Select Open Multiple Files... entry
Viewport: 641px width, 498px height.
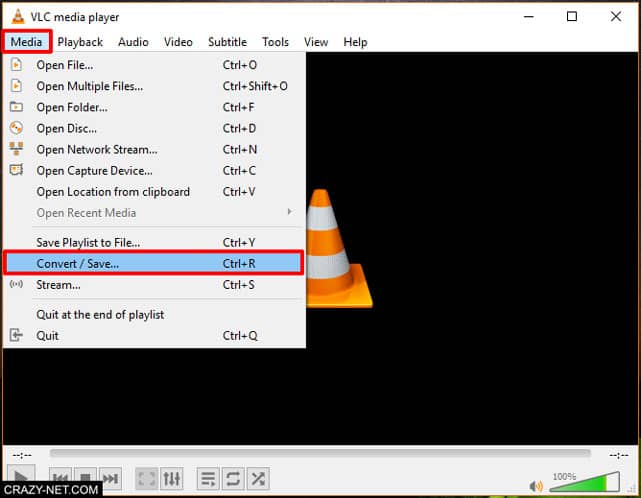click(154, 86)
